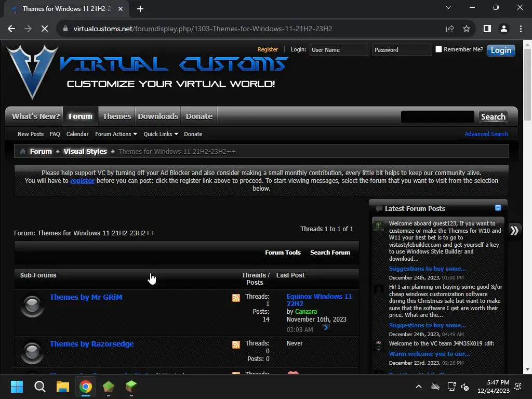The width and height of the screenshot is (532, 399).
Task: Open the Windows Start menu
Action: [x=17, y=387]
